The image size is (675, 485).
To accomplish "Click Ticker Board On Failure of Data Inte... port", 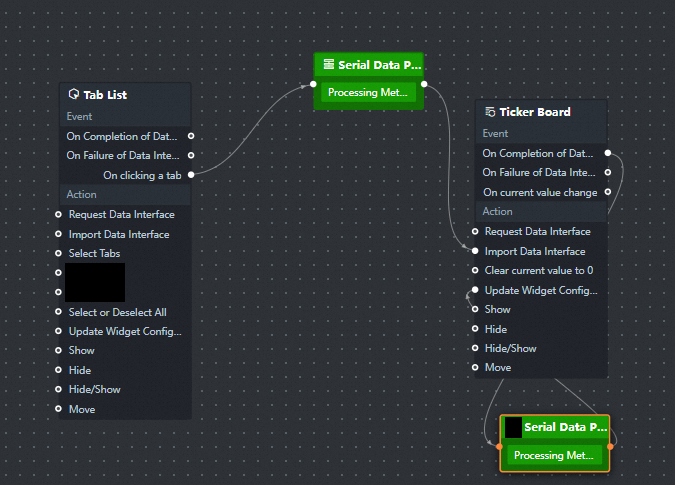I will [607, 172].
